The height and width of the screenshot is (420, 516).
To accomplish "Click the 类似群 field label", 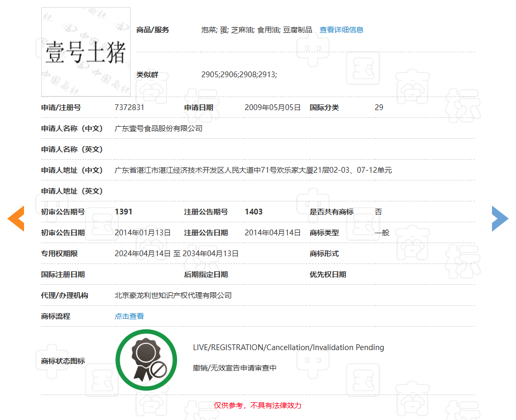I will click(x=147, y=75).
